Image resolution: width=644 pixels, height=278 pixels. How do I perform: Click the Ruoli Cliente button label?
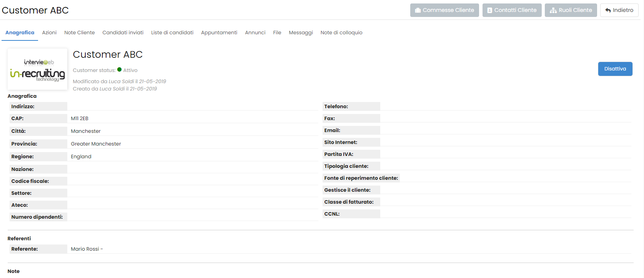tap(575, 10)
